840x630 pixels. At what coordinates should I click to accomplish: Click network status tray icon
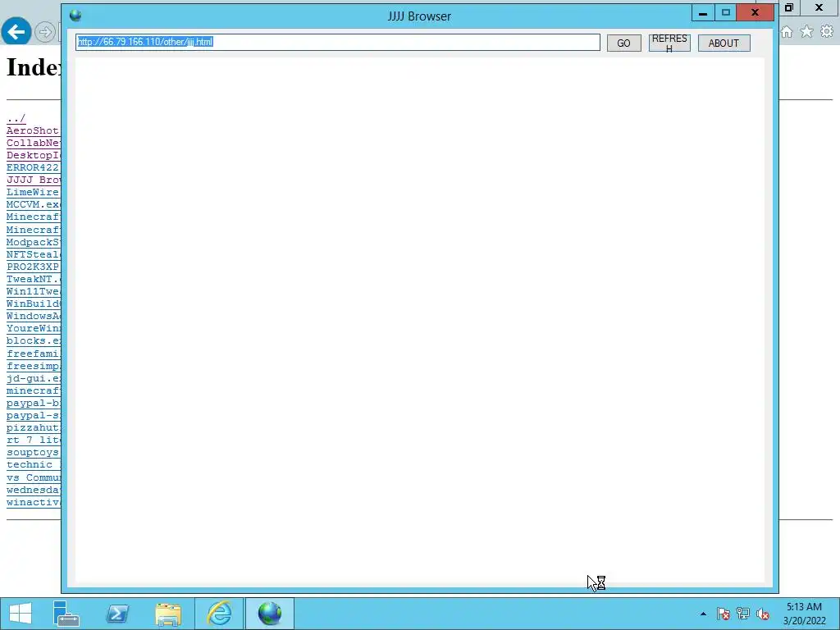pyautogui.click(x=743, y=614)
